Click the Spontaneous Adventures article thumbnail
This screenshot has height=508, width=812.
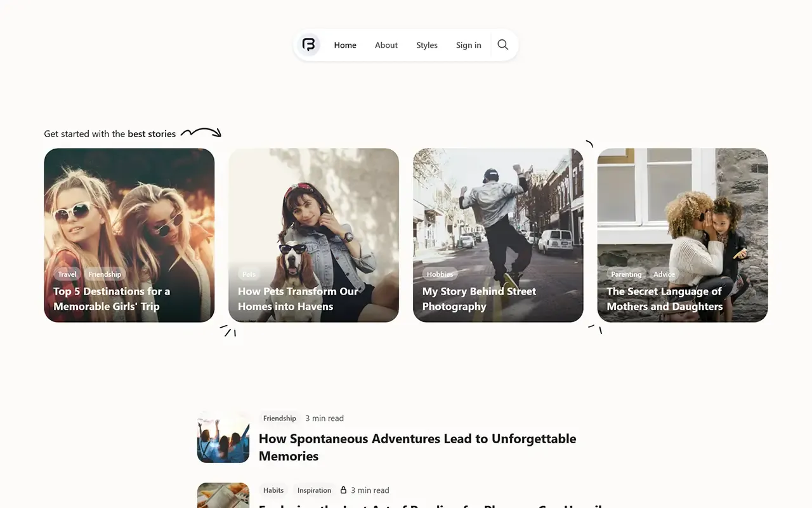coord(223,438)
